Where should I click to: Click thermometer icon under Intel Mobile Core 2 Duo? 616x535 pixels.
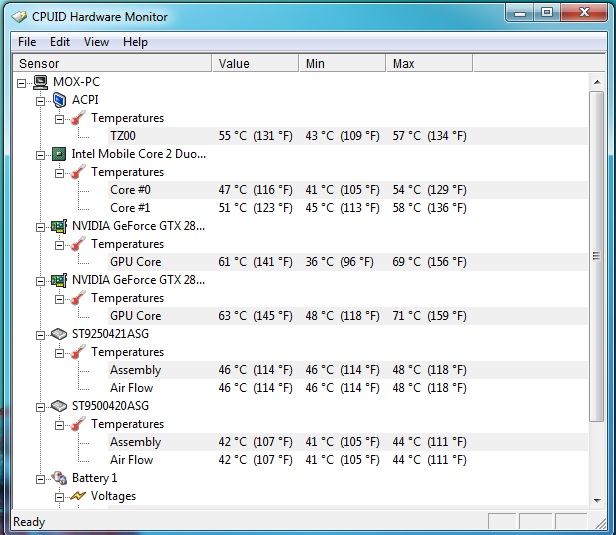click(78, 172)
